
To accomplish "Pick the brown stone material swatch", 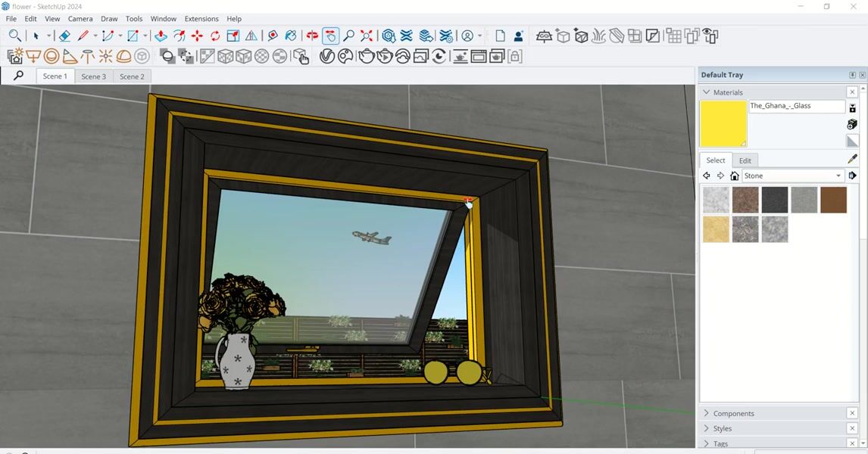I will [833, 200].
